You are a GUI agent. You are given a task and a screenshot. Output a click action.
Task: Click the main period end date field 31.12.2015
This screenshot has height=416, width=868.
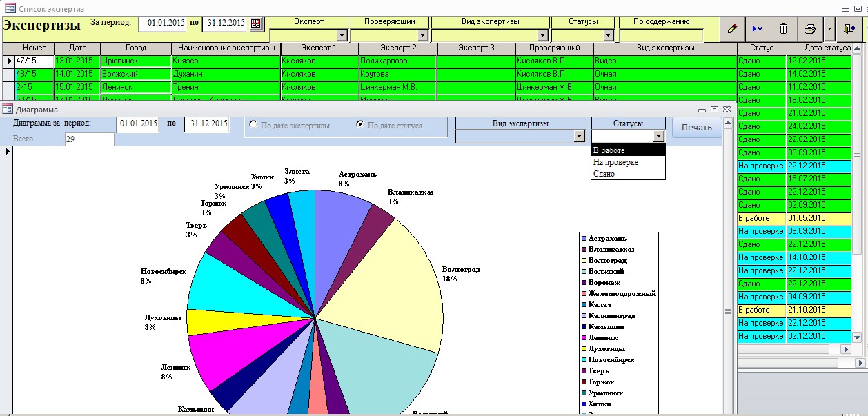pos(225,23)
